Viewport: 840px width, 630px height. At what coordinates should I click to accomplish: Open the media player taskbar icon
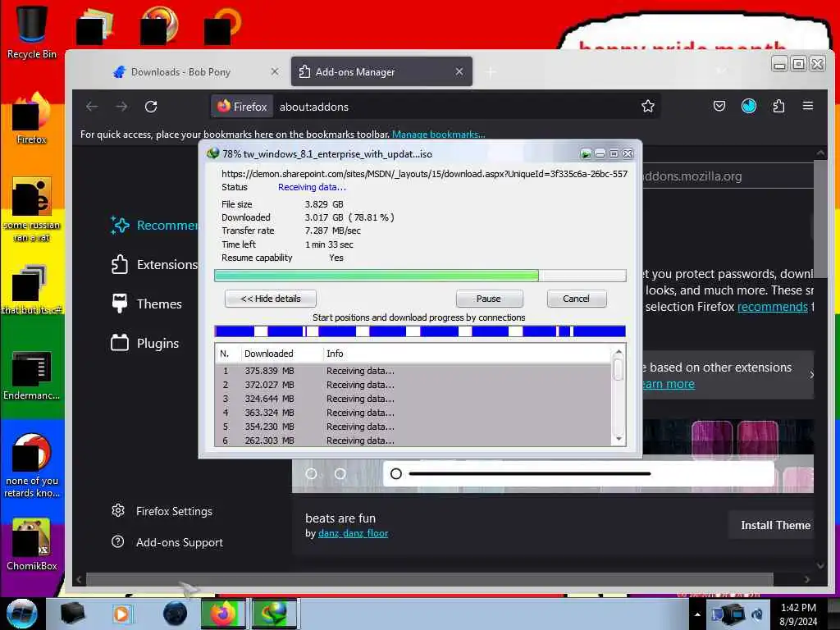click(121, 614)
